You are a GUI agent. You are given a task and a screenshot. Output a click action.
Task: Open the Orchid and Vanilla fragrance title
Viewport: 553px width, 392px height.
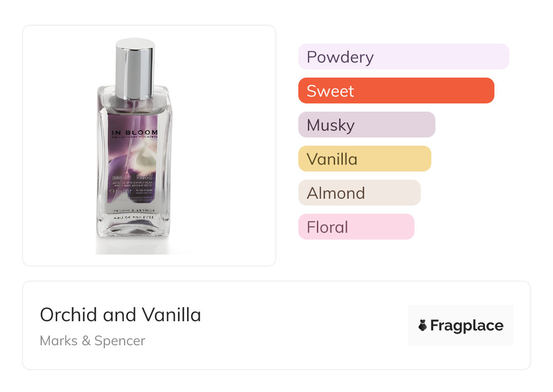[120, 314]
